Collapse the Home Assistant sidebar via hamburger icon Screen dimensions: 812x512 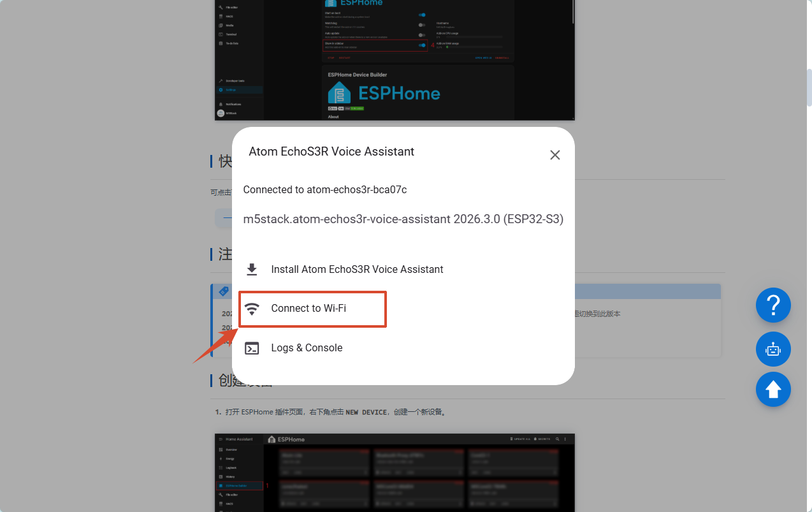click(x=221, y=439)
